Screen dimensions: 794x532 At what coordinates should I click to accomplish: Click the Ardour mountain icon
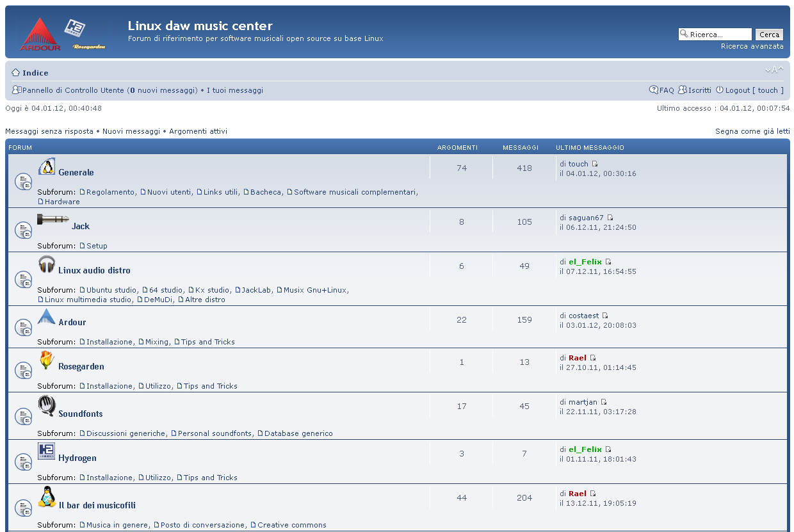click(46, 316)
